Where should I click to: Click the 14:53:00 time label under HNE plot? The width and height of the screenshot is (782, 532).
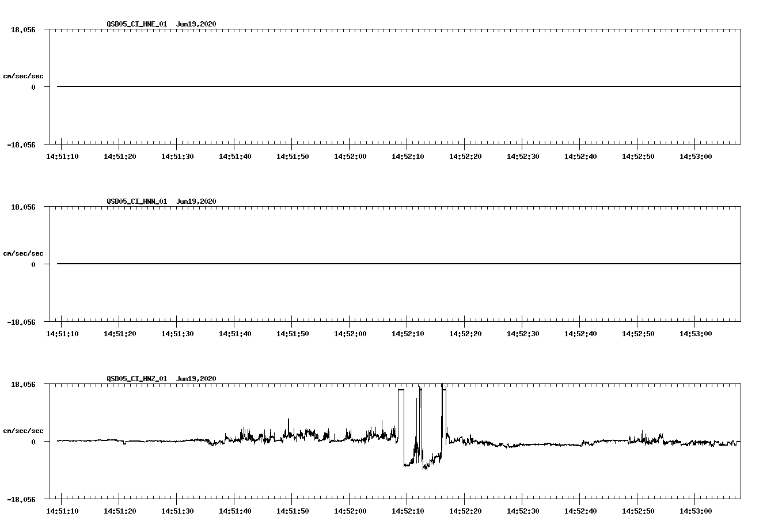[696, 157]
